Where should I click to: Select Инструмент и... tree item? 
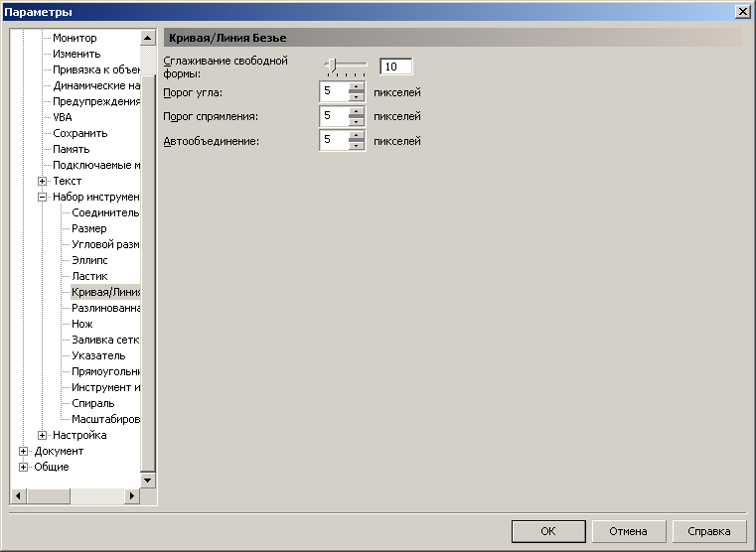pos(105,388)
